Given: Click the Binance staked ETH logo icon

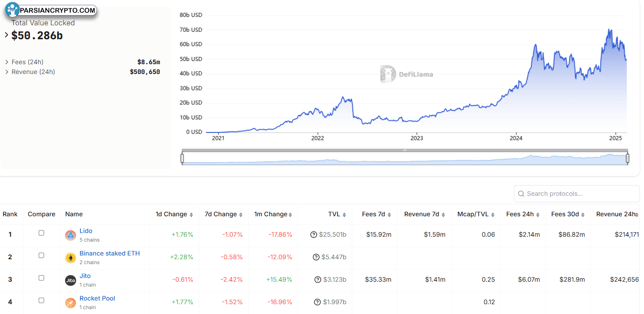Looking at the screenshot, I should [x=71, y=258].
